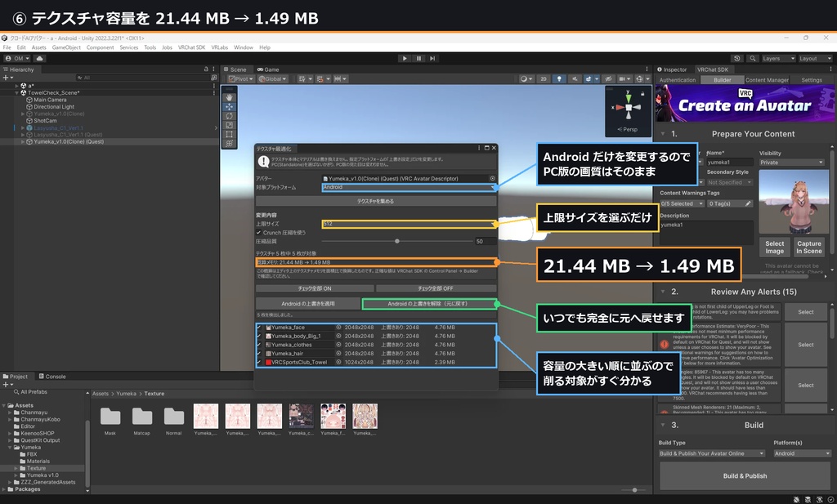The width and height of the screenshot is (837, 504).
Task: Open Scene draw mode (shading) dropdown
Action: tap(526, 78)
